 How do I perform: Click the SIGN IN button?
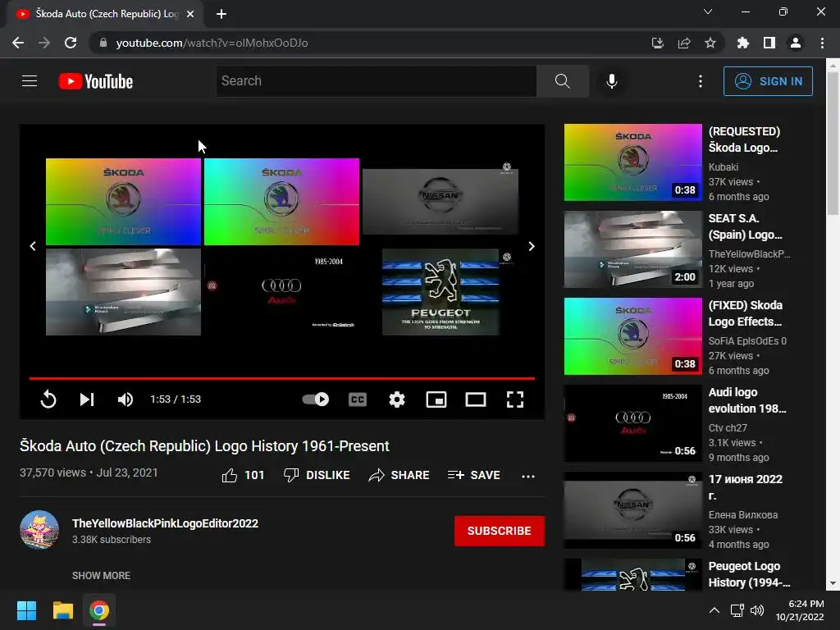pyautogui.click(x=768, y=81)
